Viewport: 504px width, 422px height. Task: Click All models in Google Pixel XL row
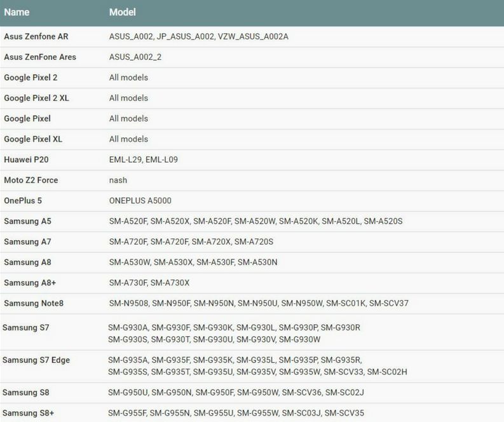[128, 139]
